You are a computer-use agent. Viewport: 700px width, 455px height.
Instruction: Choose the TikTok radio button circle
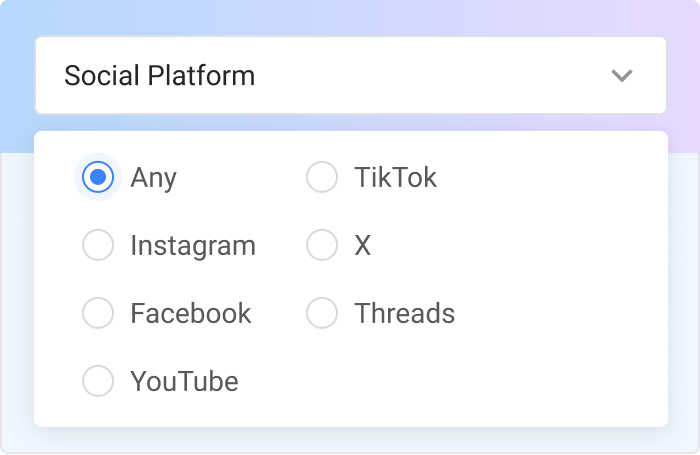tap(322, 178)
